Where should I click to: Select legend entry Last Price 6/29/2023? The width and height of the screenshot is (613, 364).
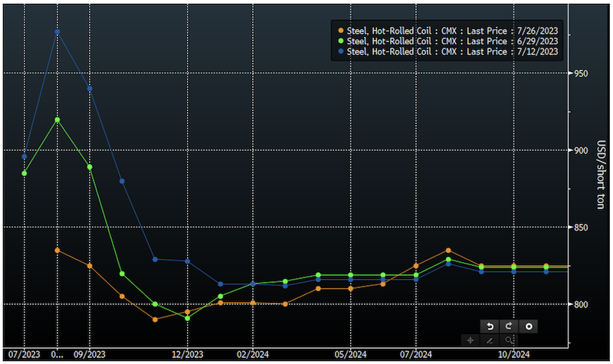point(454,41)
